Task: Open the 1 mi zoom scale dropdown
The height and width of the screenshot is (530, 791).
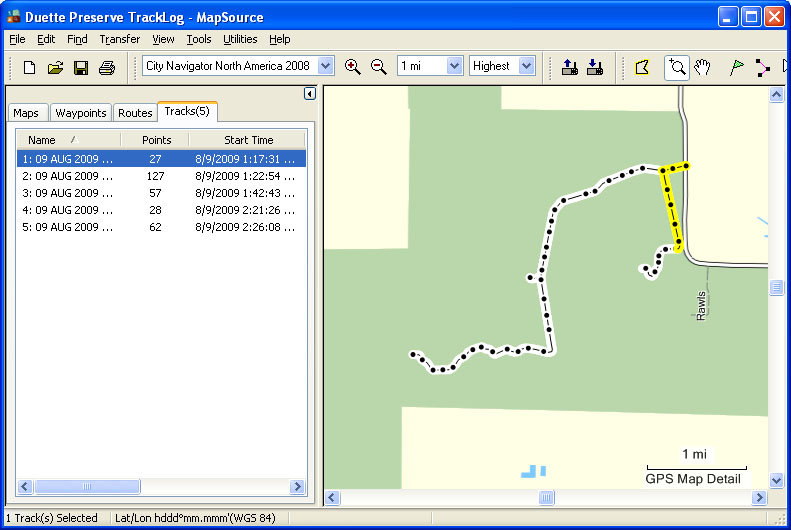Action: [x=454, y=66]
